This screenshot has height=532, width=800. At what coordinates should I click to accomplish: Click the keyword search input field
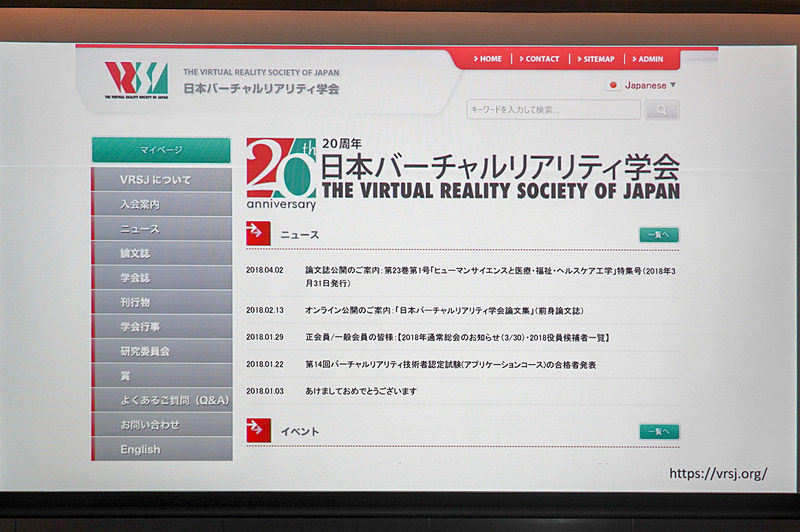[x=554, y=110]
